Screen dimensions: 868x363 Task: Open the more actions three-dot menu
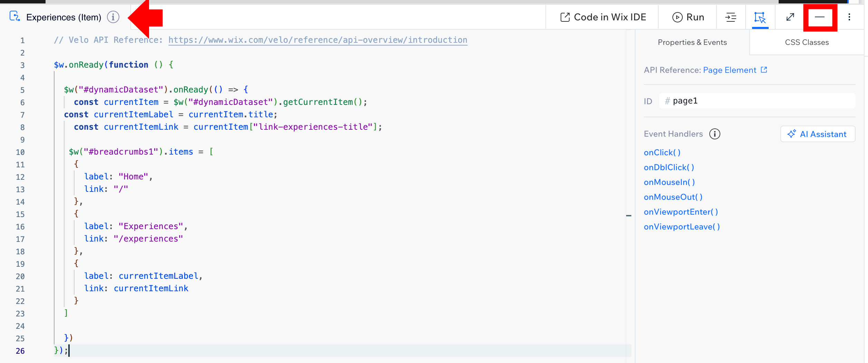[849, 17]
